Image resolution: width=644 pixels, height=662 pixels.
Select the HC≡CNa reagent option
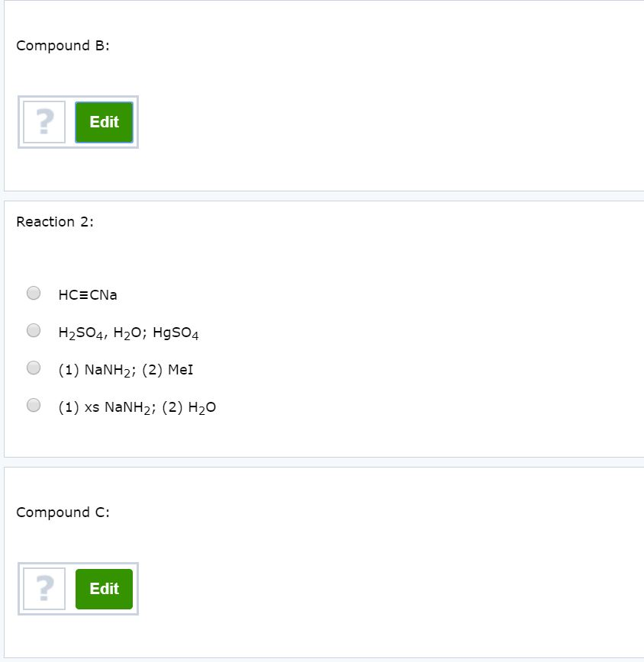(87, 294)
